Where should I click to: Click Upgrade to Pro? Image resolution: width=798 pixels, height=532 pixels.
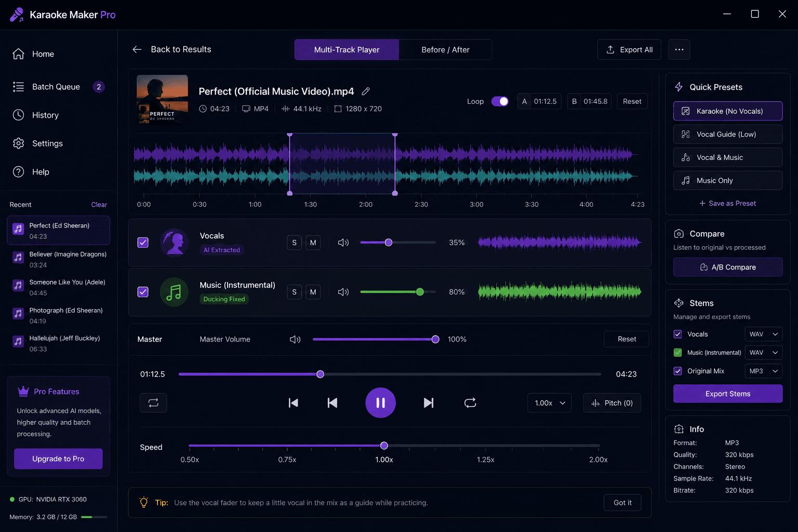58,459
